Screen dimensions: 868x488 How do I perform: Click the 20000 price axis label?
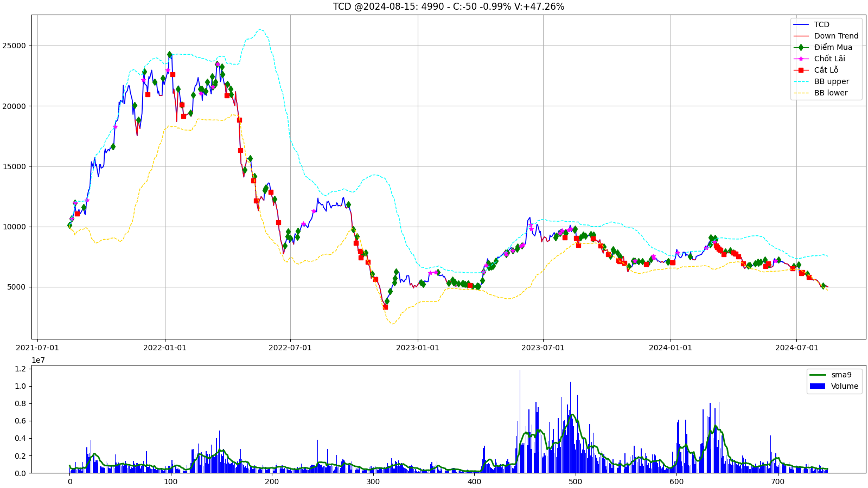coord(14,106)
